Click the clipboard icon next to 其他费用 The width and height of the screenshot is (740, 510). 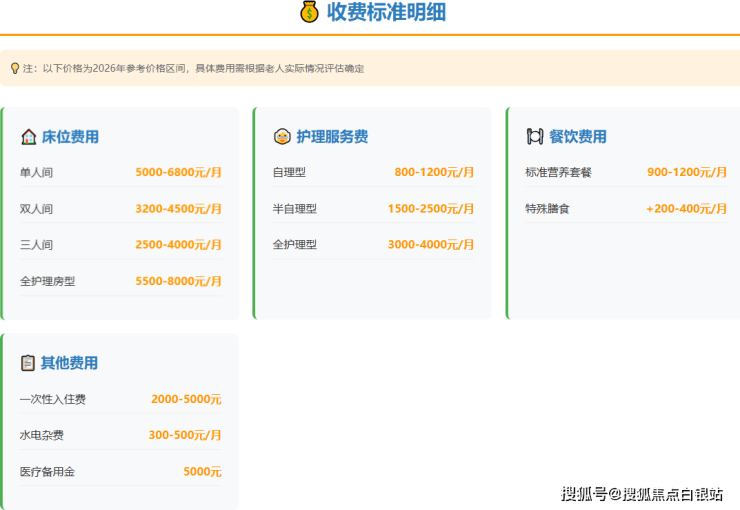[28, 363]
